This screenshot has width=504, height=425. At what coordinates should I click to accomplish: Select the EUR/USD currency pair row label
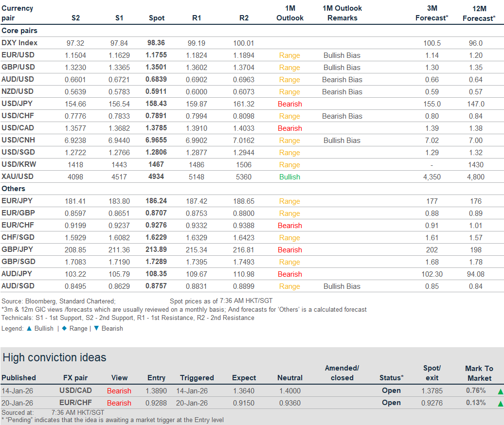point(18,55)
